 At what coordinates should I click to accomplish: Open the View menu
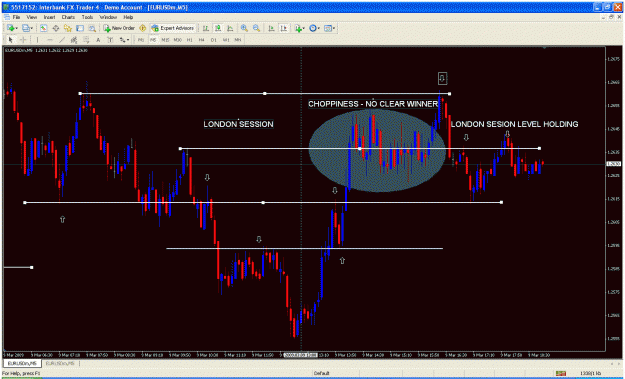32,18
